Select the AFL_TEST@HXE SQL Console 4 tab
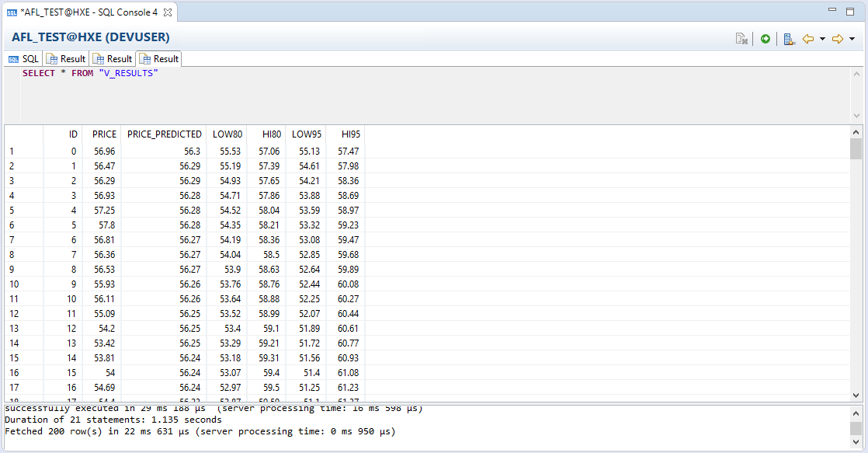Screen dimensions: 868x453 89,12
